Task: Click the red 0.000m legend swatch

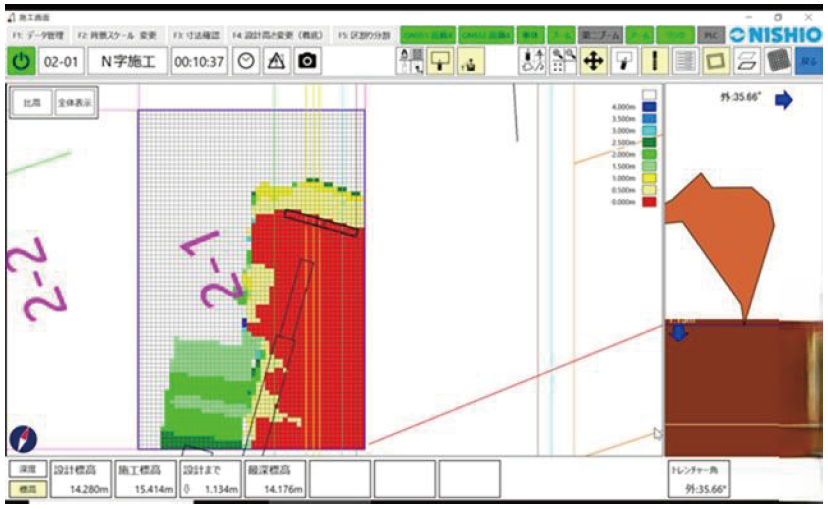Action: pyautogui.click(x=649, y=202)
